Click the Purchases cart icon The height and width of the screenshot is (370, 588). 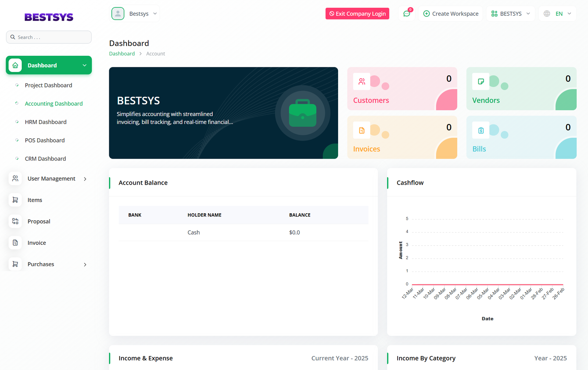(x=15, y=264)
